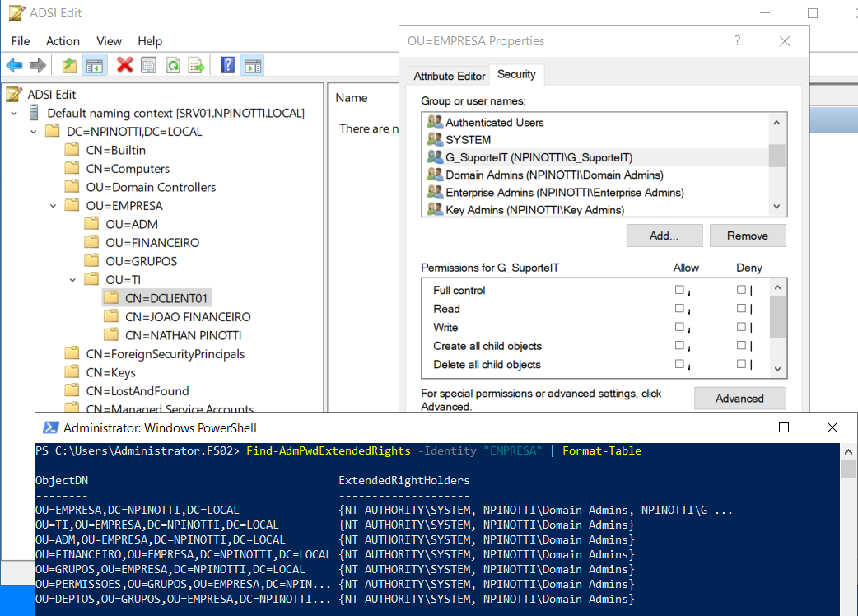
Task: Click the Up one level folder icon
Action: (69, 66)
